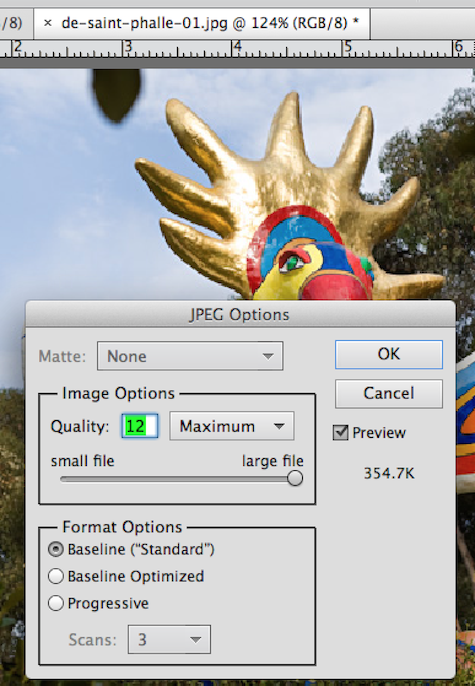The width and height of the screenshot is (475, 686).
Task: Cancel the JPEG Options dialog
Action: [x=389, y=393]
